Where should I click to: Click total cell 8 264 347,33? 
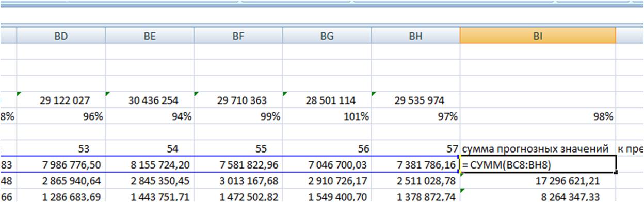tap(538, 195)
